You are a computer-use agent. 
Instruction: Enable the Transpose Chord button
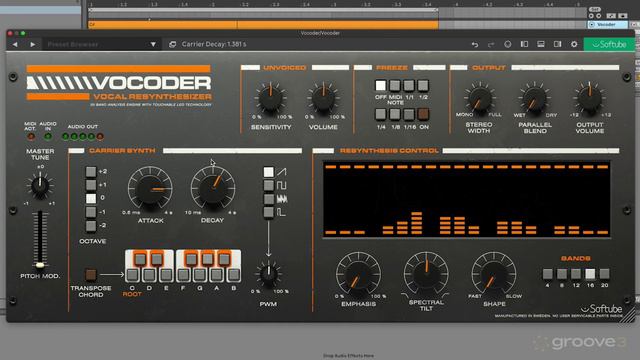(x=91, y=275)
